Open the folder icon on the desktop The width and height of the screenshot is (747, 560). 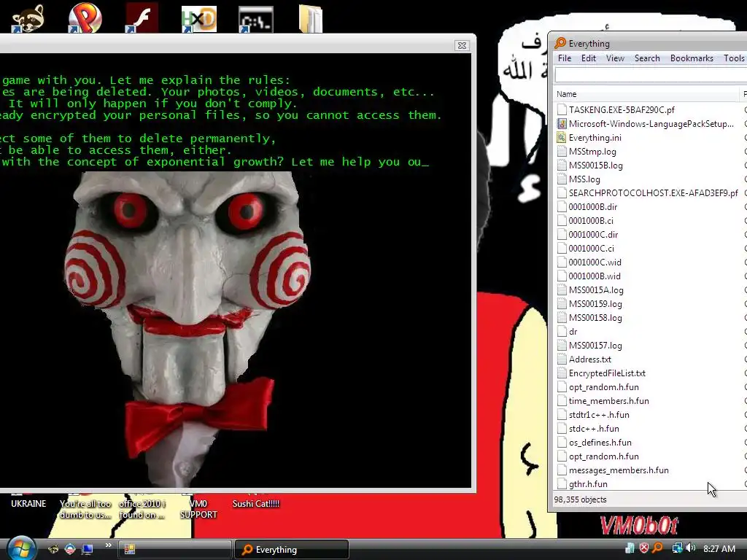(311, 18)
